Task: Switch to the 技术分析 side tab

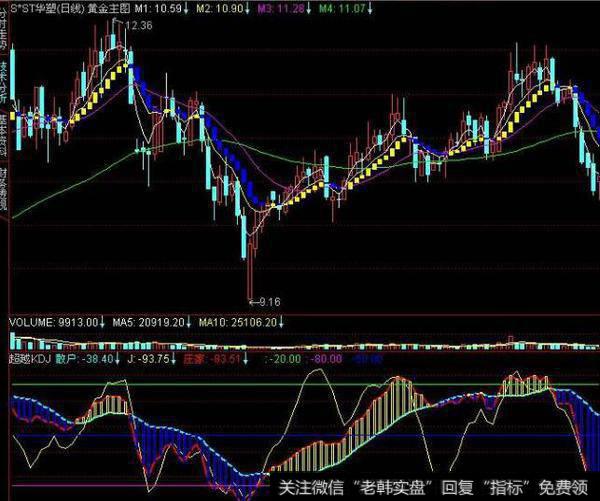Action: [4, 85]
